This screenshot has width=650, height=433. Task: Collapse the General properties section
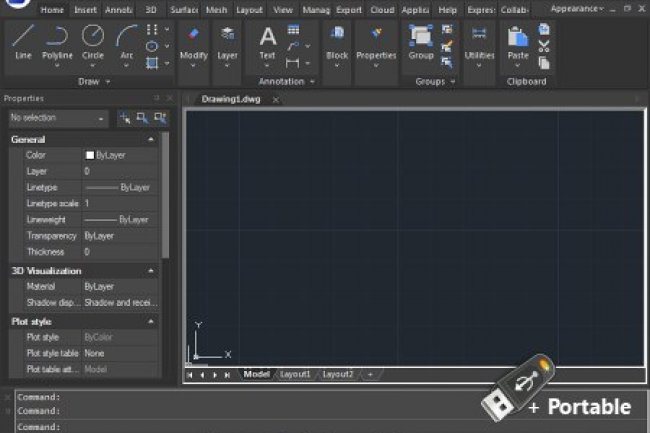151,140
